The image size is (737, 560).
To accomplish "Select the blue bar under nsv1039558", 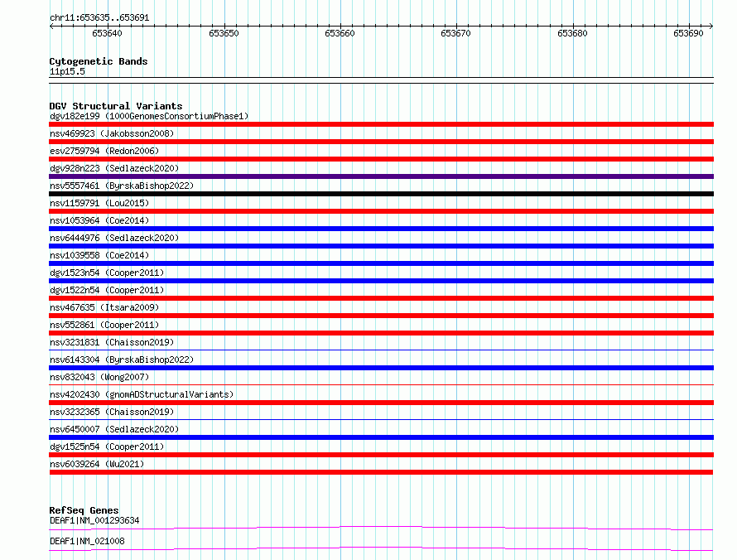I will pos(381,263).
